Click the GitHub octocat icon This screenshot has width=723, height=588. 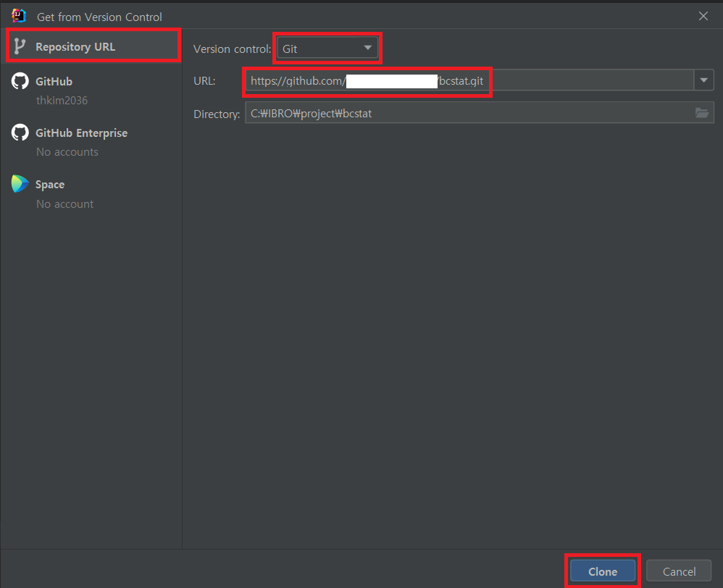[20, 81]
